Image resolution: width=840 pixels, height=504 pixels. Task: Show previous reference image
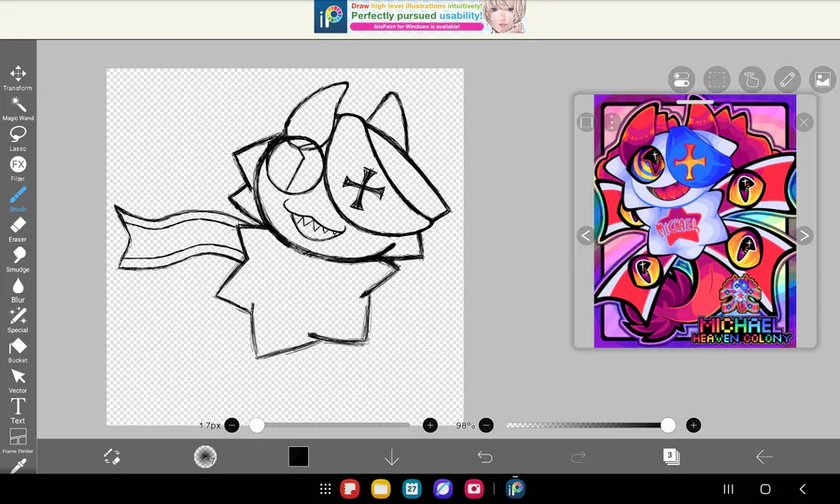(586, 235)
